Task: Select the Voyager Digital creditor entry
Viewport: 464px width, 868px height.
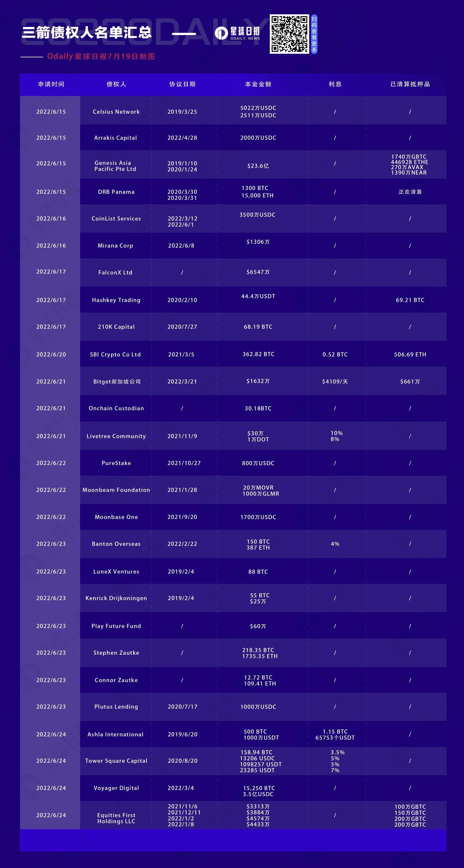Action: tap(116, 788)
